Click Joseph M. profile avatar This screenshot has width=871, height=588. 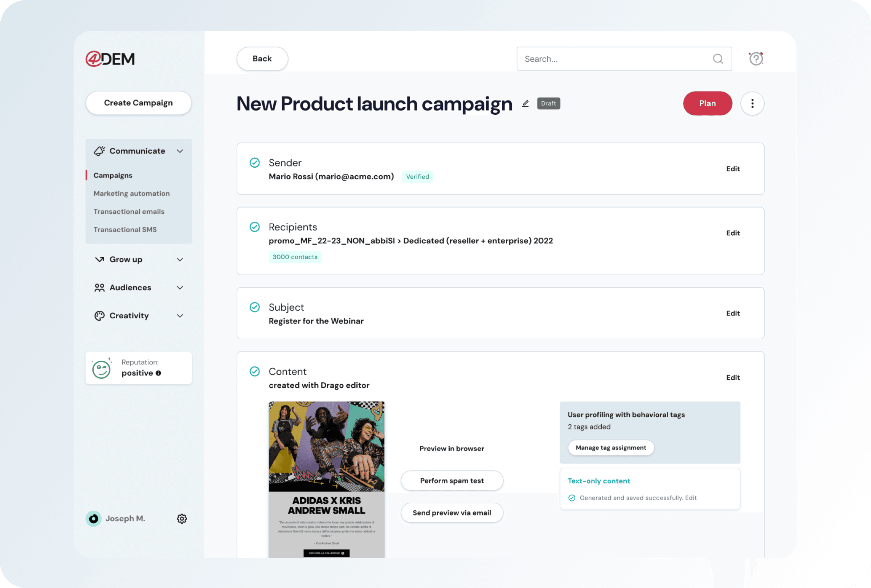(93, 519)
